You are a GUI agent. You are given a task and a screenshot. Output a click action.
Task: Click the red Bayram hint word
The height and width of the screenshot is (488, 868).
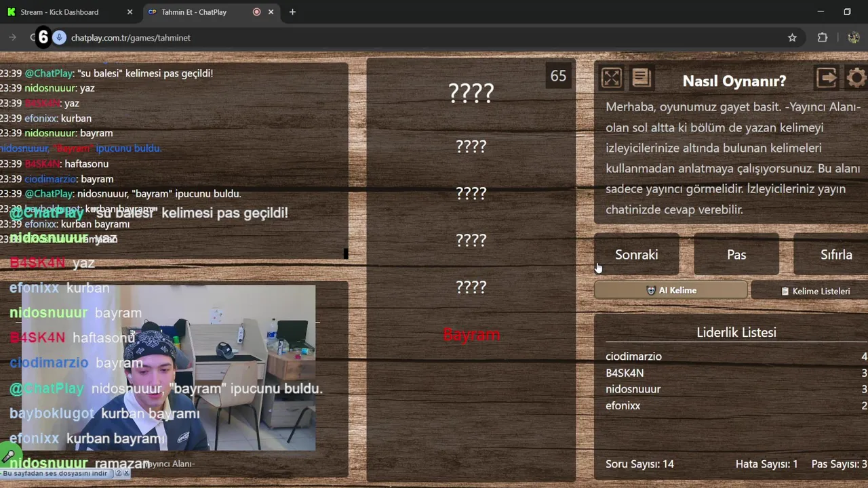[x=471, y=334]
